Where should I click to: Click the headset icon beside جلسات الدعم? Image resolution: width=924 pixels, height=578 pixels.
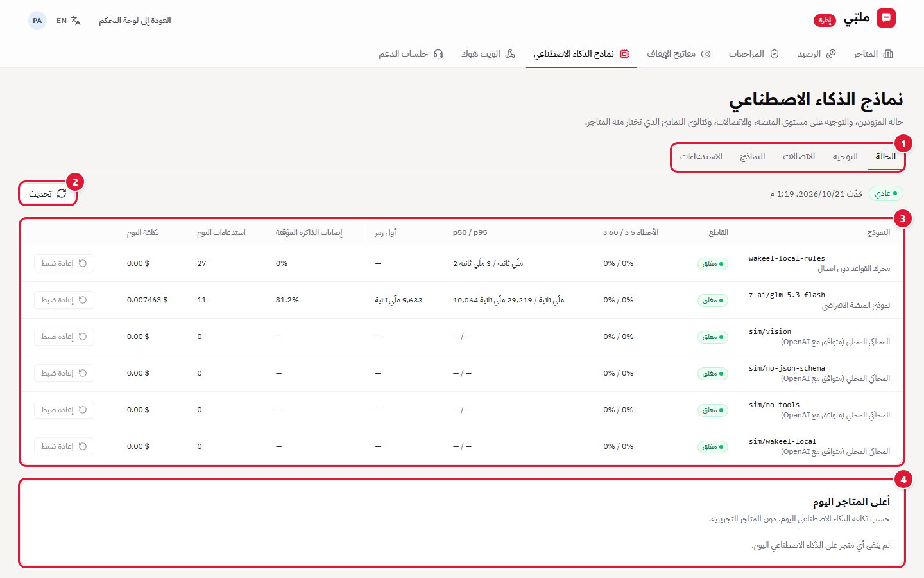click(438, 54)
